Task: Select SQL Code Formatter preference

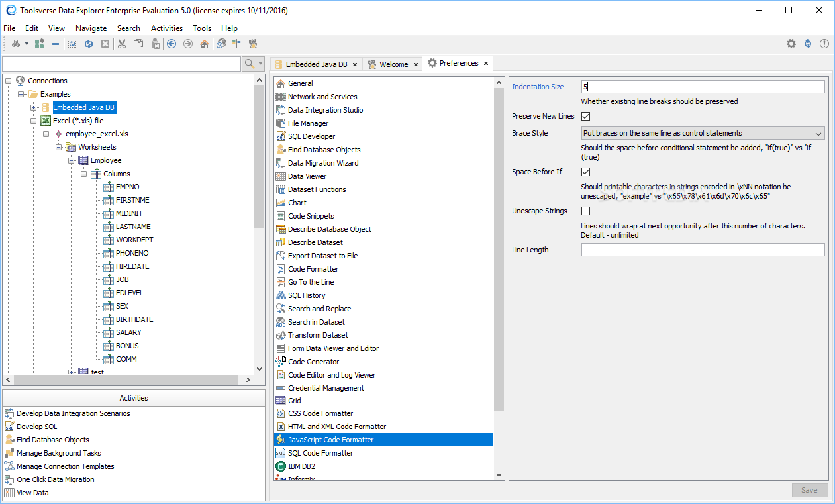Action: pyautogui.click(x=320, y=453)
